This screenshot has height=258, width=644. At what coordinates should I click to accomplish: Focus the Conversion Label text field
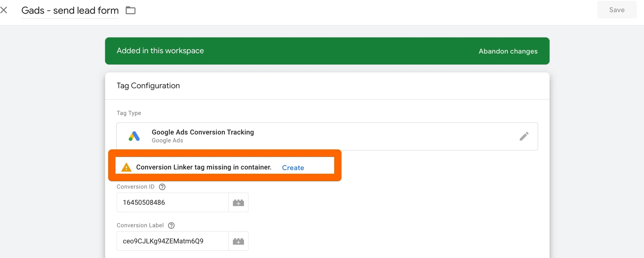click(x=172, y=241)
